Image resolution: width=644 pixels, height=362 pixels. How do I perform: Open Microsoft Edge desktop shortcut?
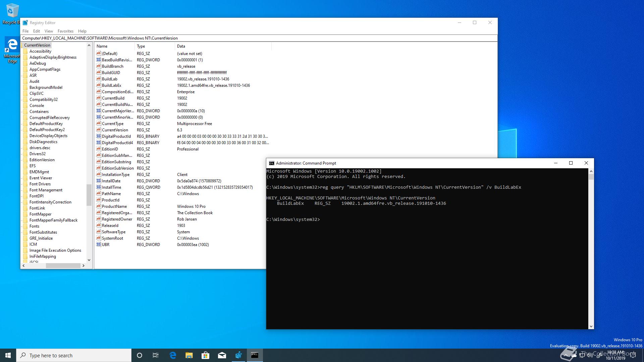[12, 50]
